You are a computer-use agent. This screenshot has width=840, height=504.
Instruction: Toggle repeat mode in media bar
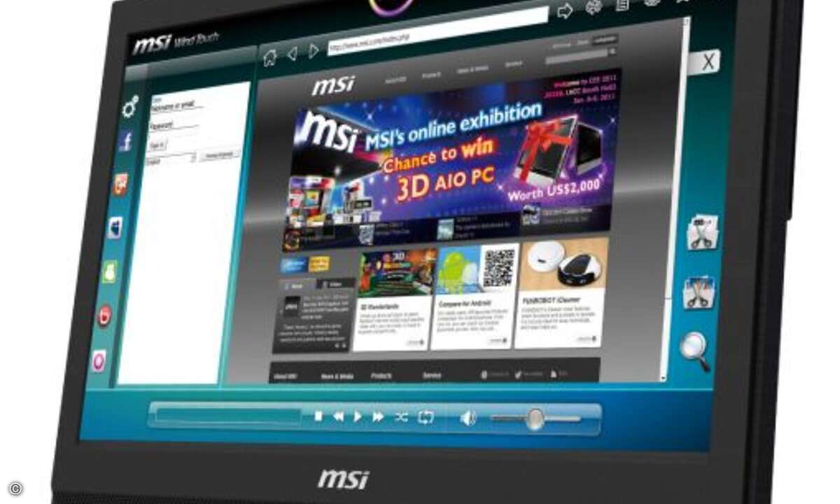coord(426,417)
